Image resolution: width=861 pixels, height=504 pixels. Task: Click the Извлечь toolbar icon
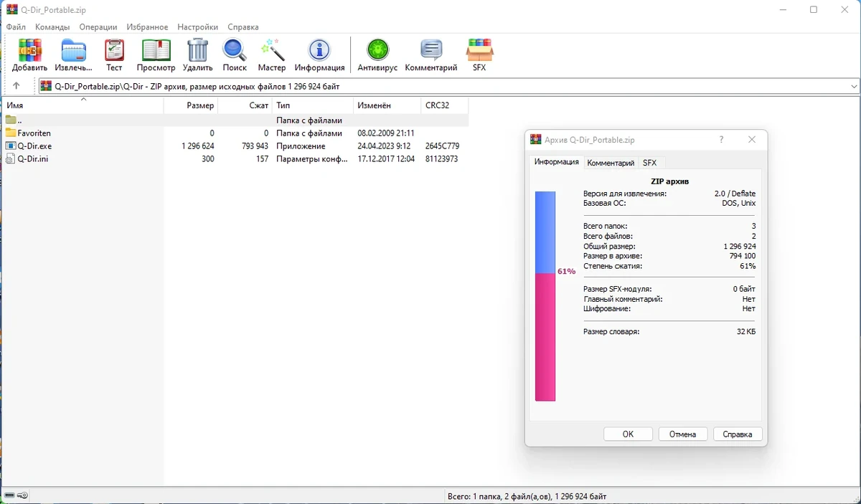[x=73, y=50]
